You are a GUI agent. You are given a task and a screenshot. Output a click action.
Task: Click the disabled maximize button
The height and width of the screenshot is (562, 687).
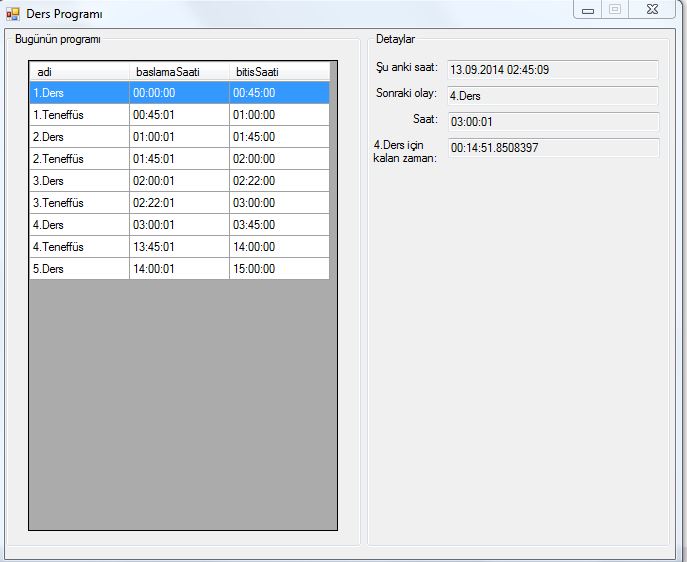coord(615,9)
